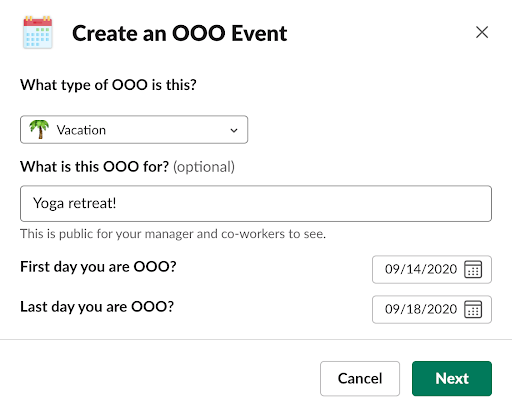Screen dimensions: 512x410
Task: Click the Last day you are OOO? label
Action: coord(97,307)
